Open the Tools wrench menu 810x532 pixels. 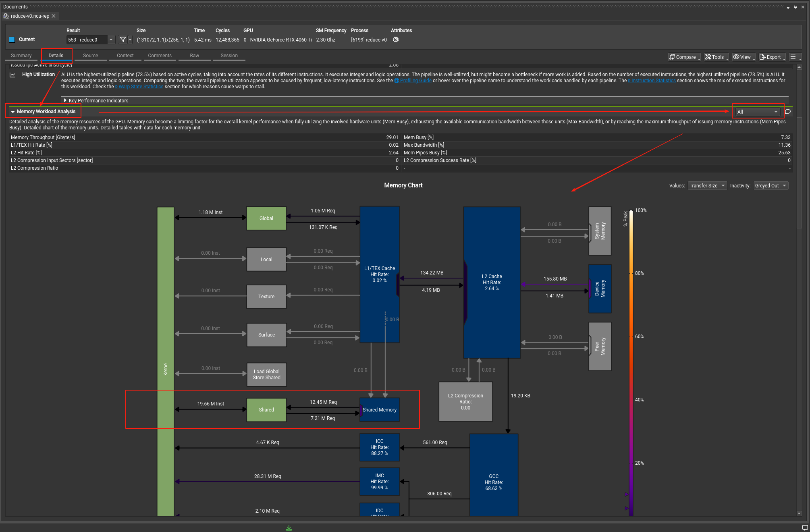tap(715, 57)
